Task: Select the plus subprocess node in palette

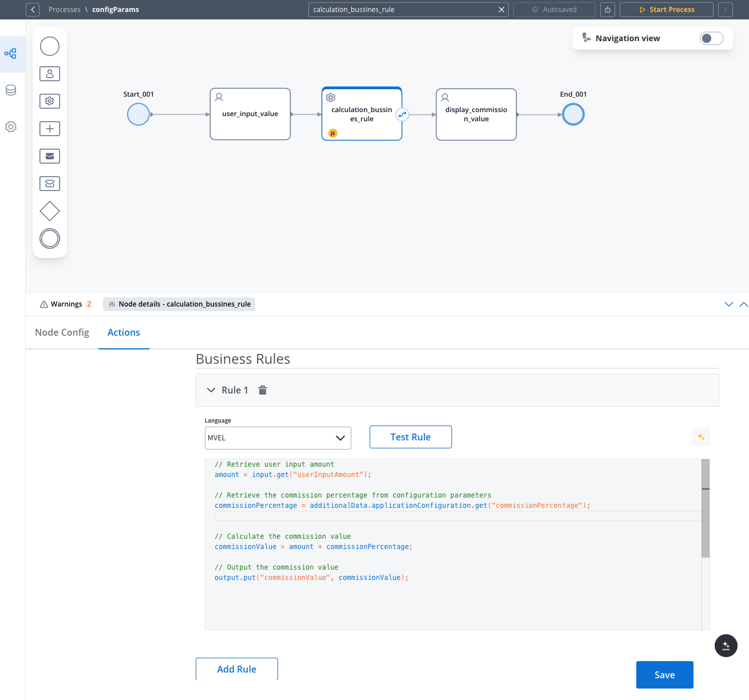Action: (x=50, y=129)
